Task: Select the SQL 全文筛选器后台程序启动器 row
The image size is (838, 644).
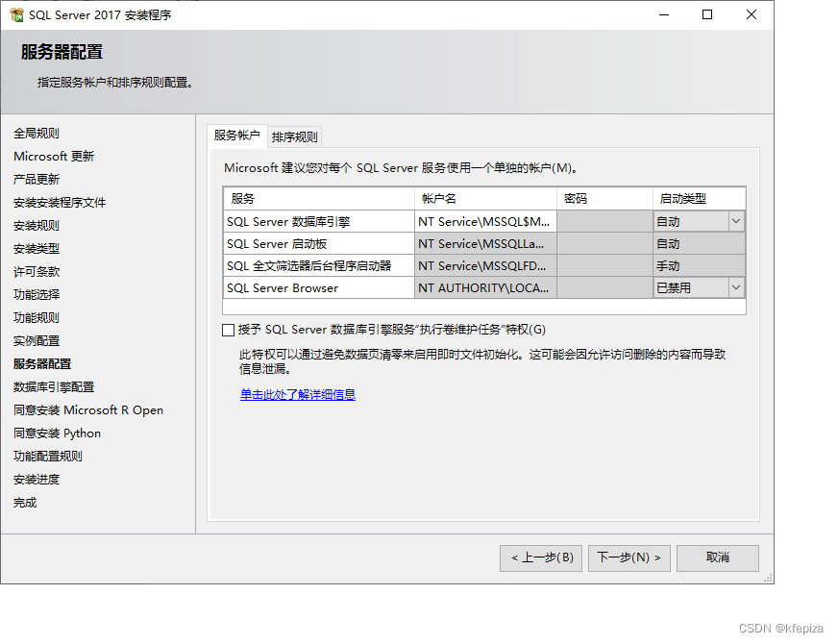Action: click(318, 265)
